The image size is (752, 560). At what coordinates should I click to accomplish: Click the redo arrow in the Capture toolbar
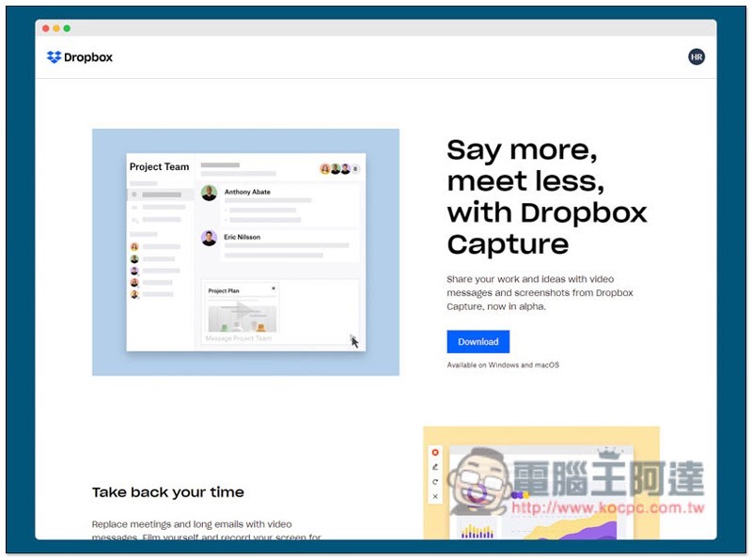coord(435,481)
